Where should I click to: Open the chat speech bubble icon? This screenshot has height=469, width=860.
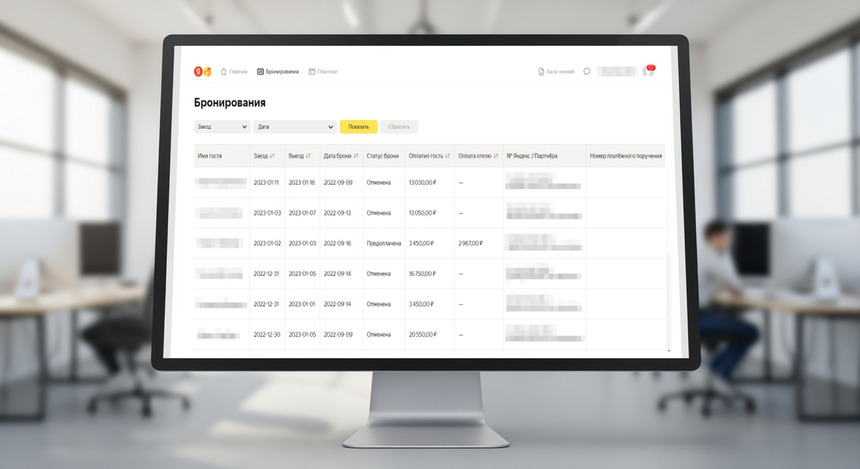click(587, 72)
